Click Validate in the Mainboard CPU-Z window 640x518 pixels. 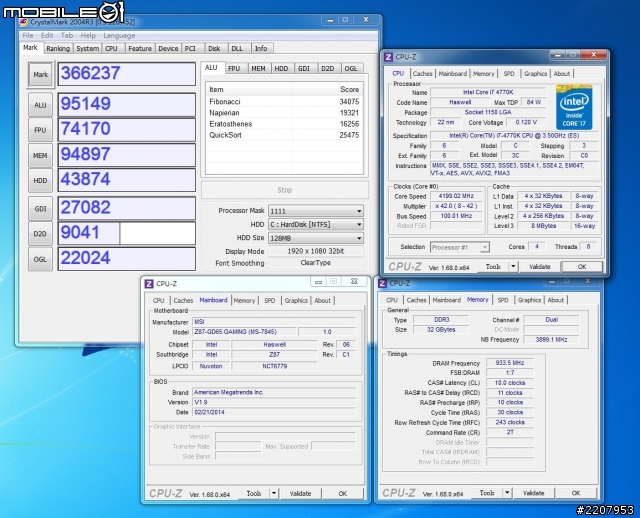point(300,494)
